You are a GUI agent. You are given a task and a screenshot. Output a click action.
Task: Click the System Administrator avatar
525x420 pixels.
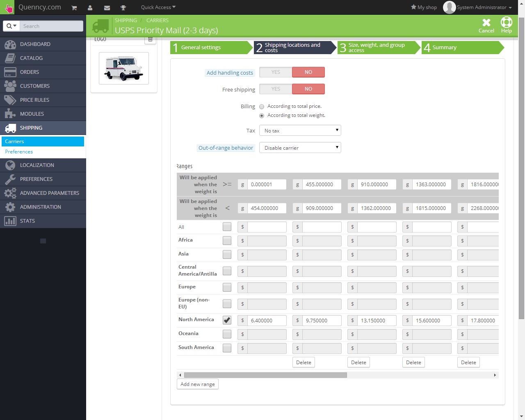pyautogui.click(x=450, y=7)
